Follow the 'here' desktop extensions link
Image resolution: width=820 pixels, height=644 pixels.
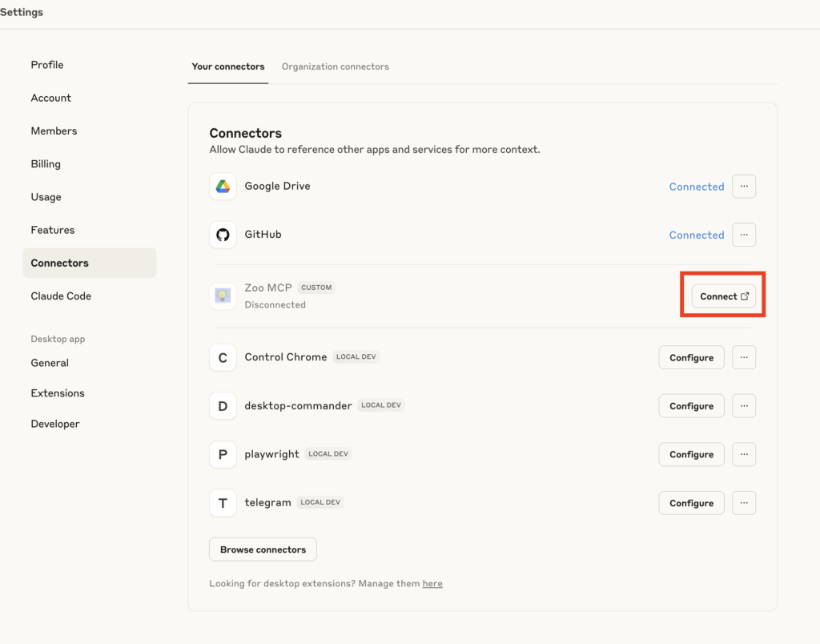pyautogui.click(x=432, y=584)
